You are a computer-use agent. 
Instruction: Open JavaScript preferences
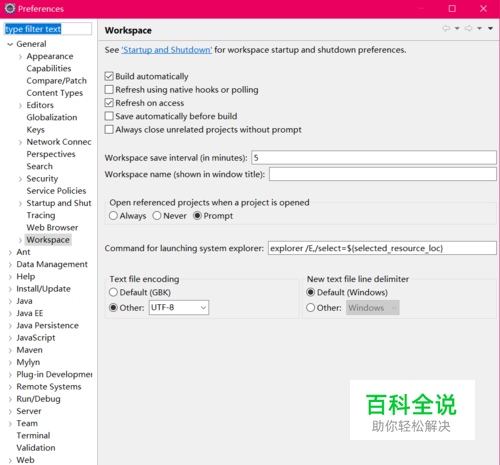tap(36, 338)
